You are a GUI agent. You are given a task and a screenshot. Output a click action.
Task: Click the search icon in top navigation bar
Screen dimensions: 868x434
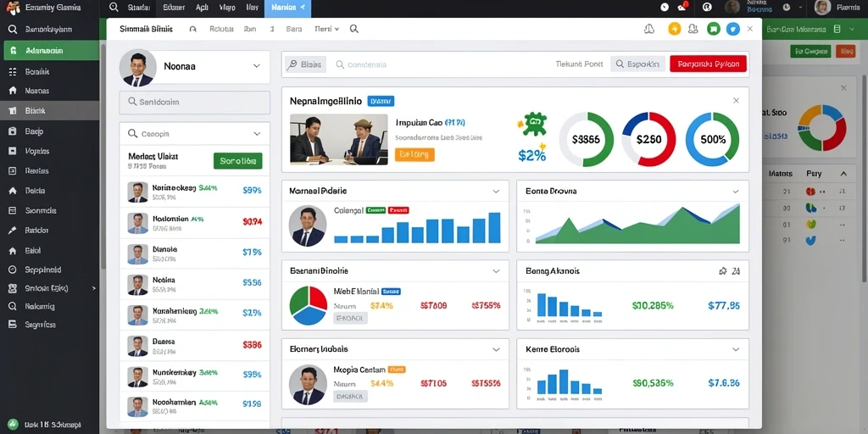point(114,7)
